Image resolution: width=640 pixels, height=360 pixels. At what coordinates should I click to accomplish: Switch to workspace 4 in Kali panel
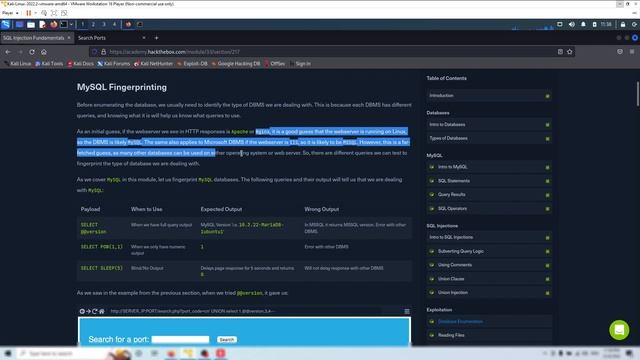click(114, 24)
